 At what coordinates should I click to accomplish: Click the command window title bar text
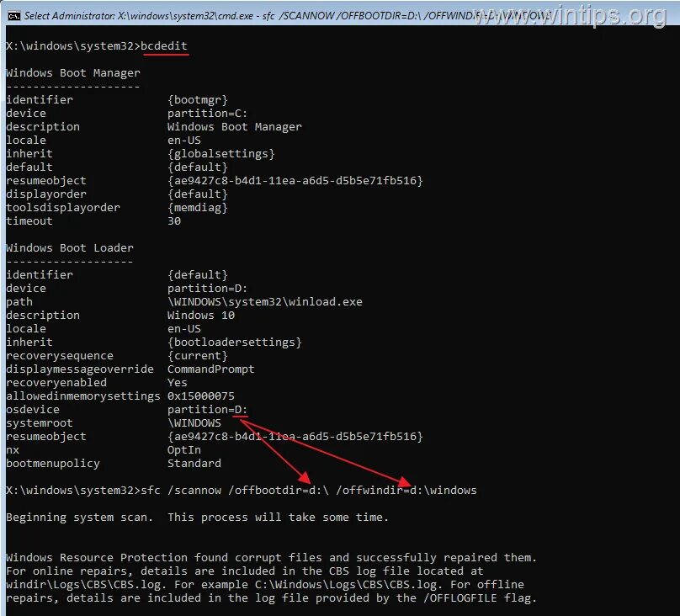coord(288,16)
